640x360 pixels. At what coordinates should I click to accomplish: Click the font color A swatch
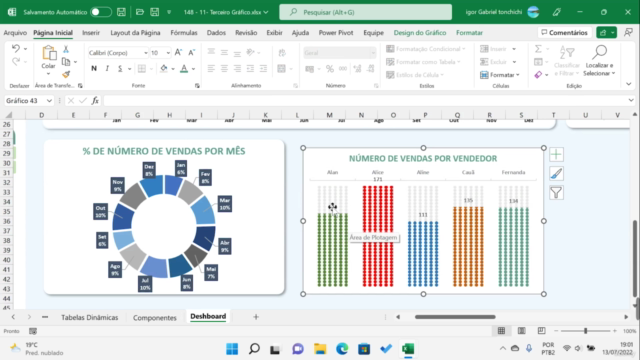pyautogui.click(x=184, y=68)
